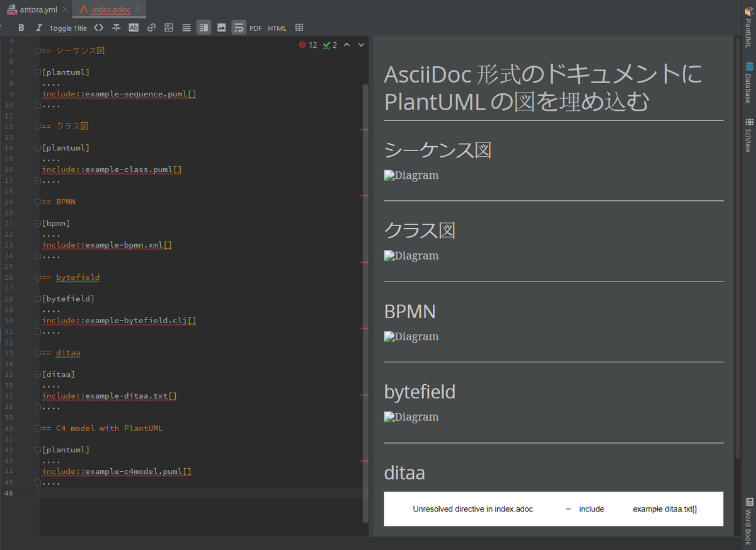Click the preview pane's vertical scrollbar

point(737,247)
